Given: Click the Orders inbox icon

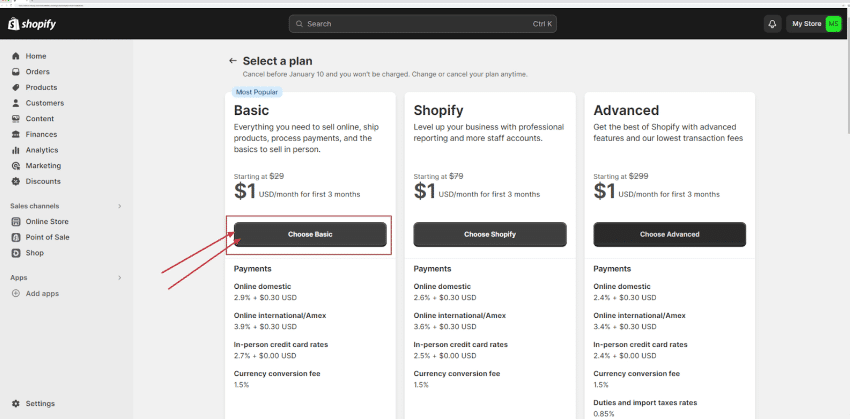Looking at the screenshot, I should point(16,72).
